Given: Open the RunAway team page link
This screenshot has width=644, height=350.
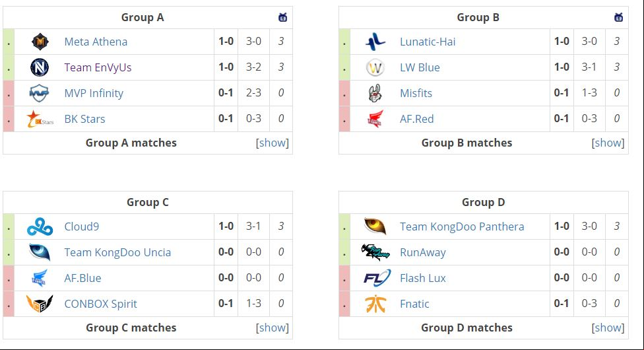Looking at the screenshot, I should pos(422,252).
